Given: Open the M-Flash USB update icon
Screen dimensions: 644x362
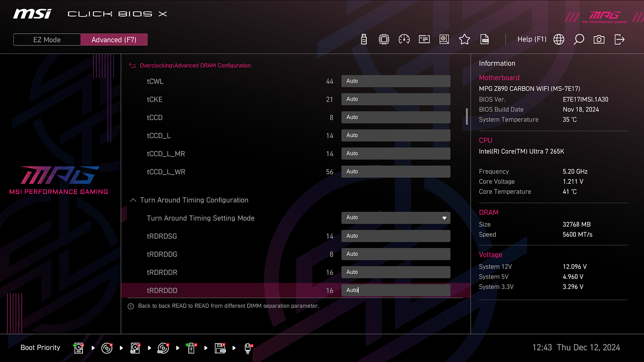Looking at the screenshot, I should tap(364, 39).
